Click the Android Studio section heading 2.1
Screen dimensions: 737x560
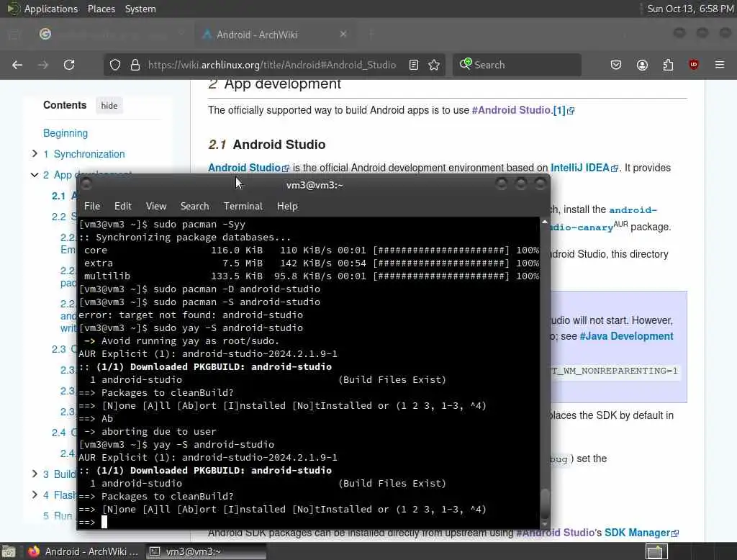[266, 145]
